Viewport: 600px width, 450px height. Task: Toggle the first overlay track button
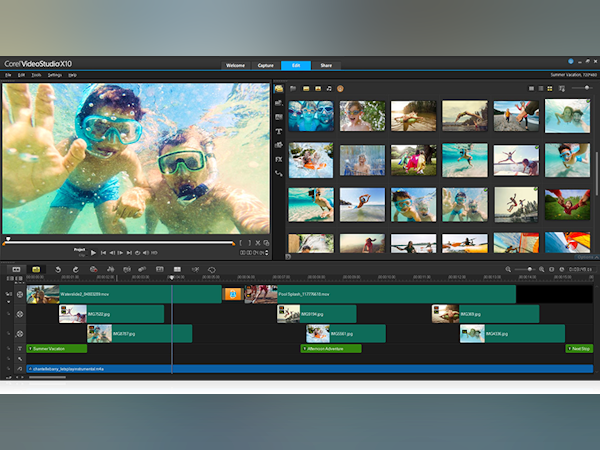[x=20, y=314]
